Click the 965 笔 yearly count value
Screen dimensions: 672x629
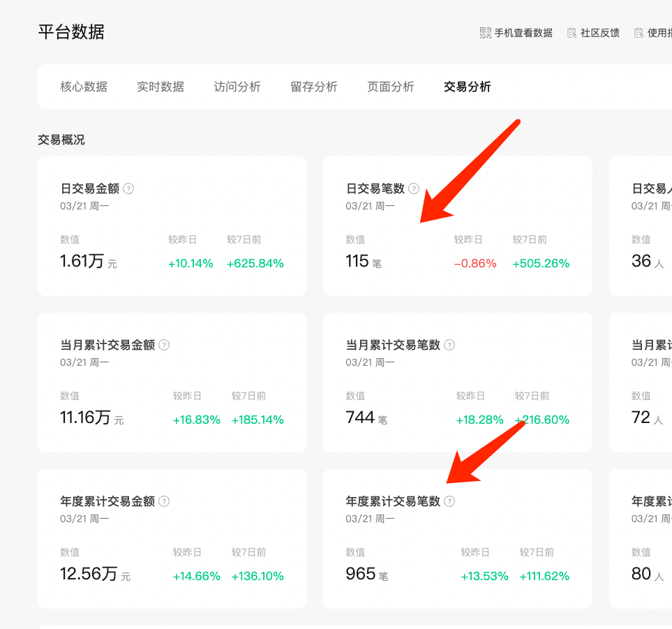click(367, 574)
